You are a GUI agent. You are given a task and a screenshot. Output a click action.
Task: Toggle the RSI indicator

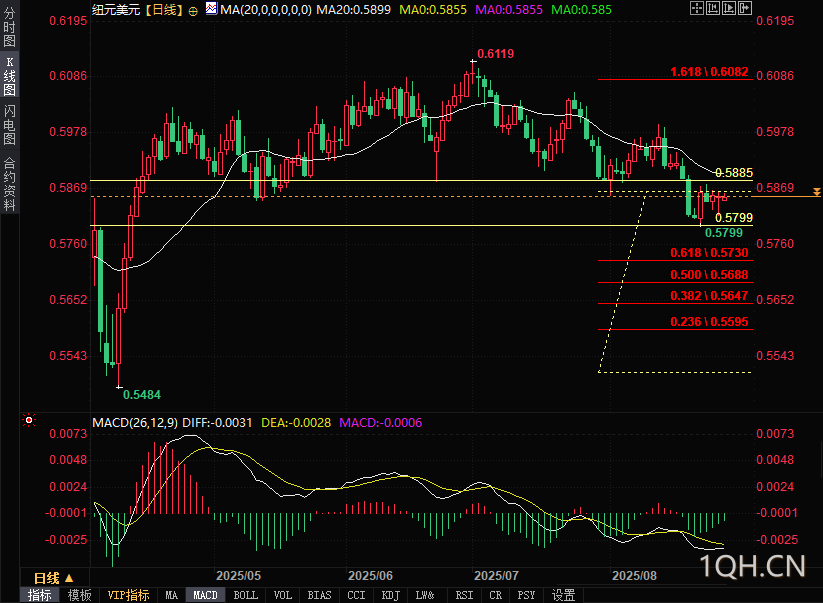click(x=464, y=595)
